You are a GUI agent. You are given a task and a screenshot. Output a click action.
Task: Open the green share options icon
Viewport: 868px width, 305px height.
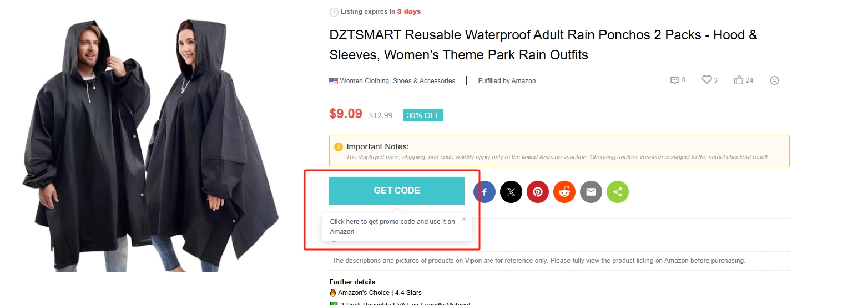pos(618,192)
